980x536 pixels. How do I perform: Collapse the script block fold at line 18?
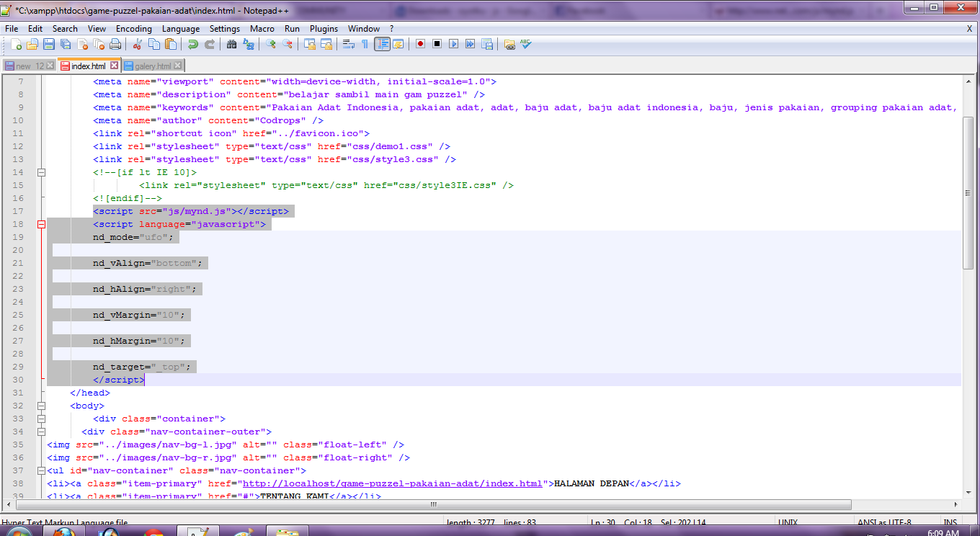click(41, 224)
